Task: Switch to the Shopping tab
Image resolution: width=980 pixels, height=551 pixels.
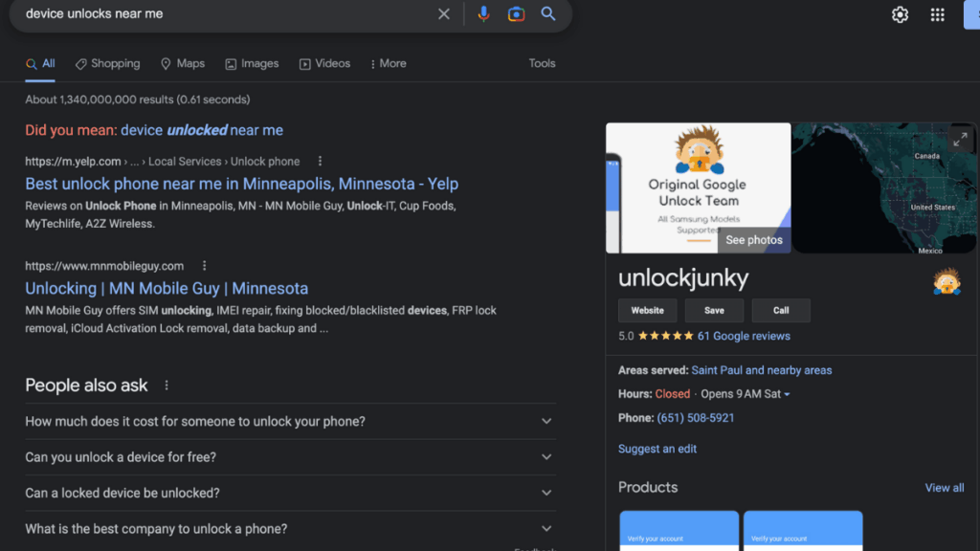Action: (x=107, y=64)
